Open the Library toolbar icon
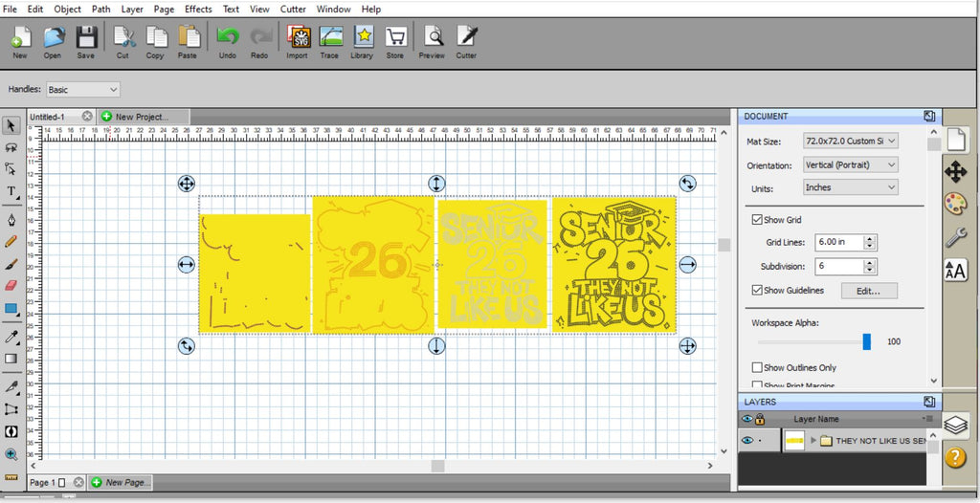980x503 pixels. click(362, 42)
